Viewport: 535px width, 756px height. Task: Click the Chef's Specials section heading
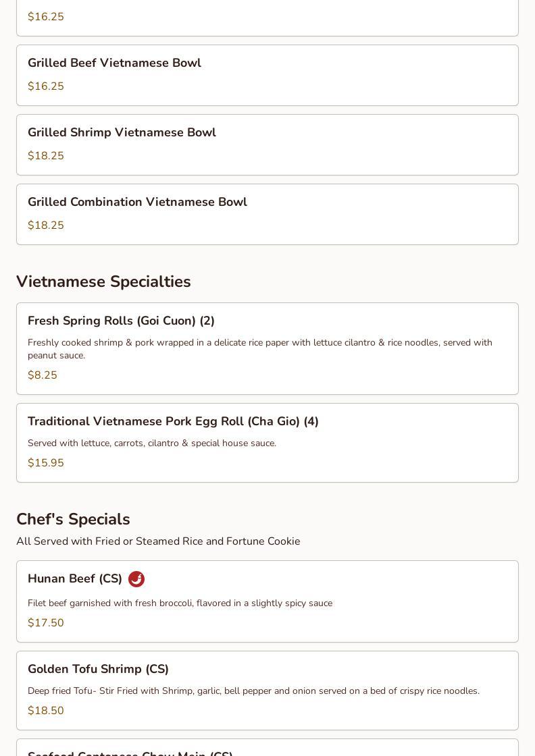coord(73,519)
